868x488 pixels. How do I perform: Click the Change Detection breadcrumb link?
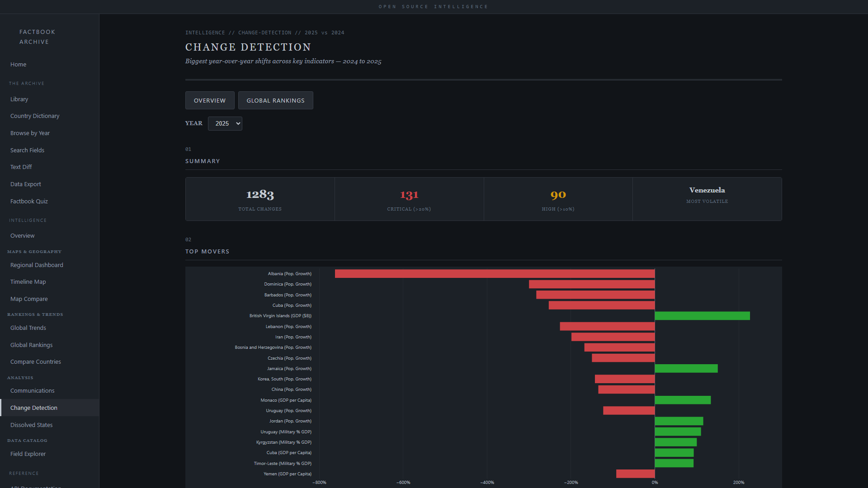[x=264, y=33]
